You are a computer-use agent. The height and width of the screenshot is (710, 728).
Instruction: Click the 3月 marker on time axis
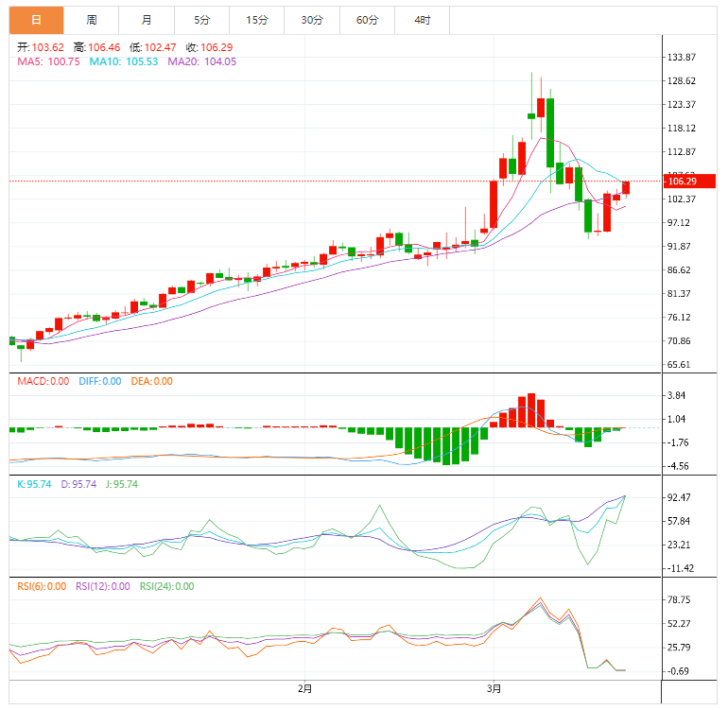tap(494, 687)
